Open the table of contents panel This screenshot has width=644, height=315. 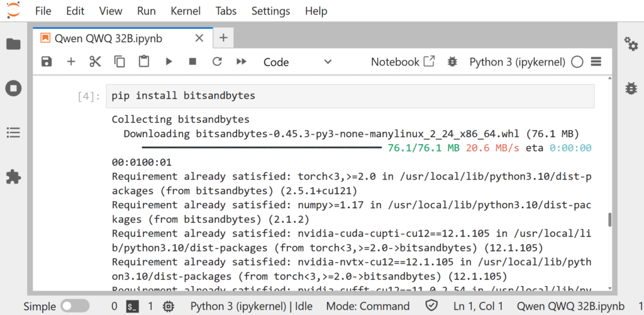pos(13,133)
